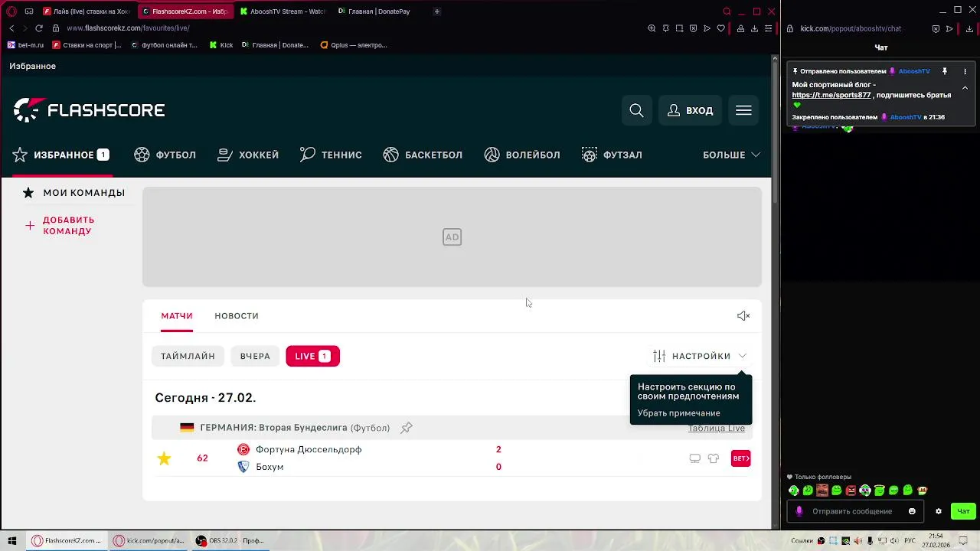Open the Fortuna Düsseldorf team name
Viewport: 980px width, 551px height.
[309, 449]
